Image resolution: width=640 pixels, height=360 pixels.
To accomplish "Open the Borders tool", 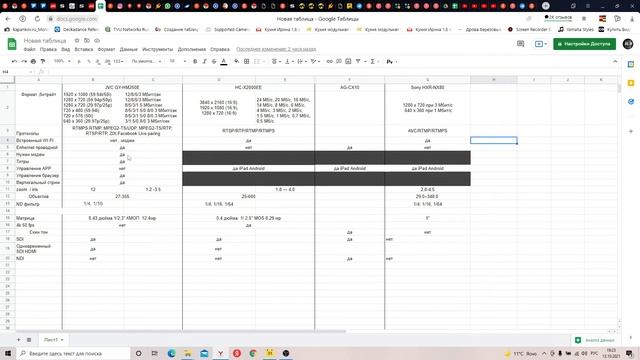I will pos(247,62).
